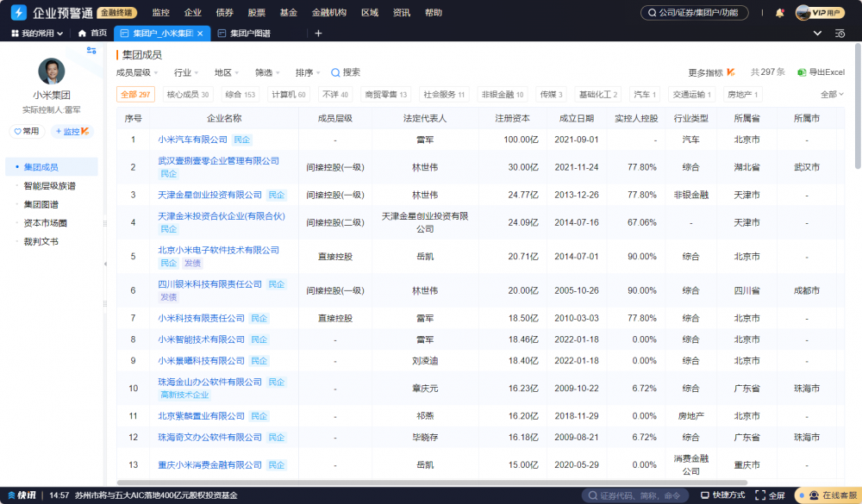Image resolution: width=862 pixels, height=504 pixels.
Task: Open the 成员层级 filter dropdown
Action: (137, 72)
